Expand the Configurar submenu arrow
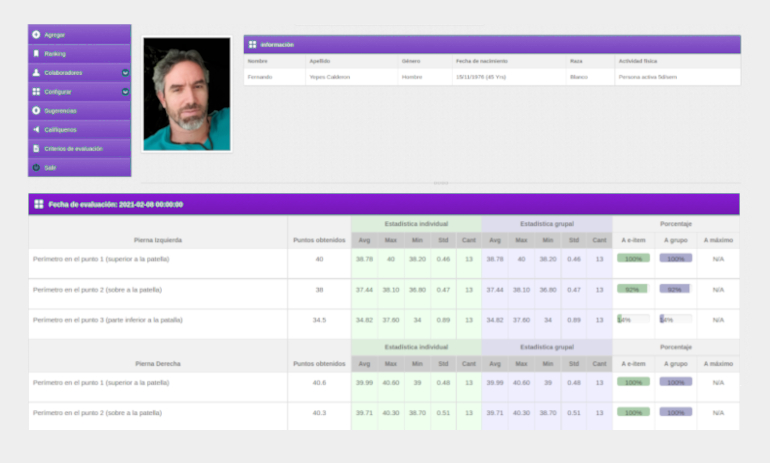This screenshot has width=770, height=463. click(x=125, y=92)
